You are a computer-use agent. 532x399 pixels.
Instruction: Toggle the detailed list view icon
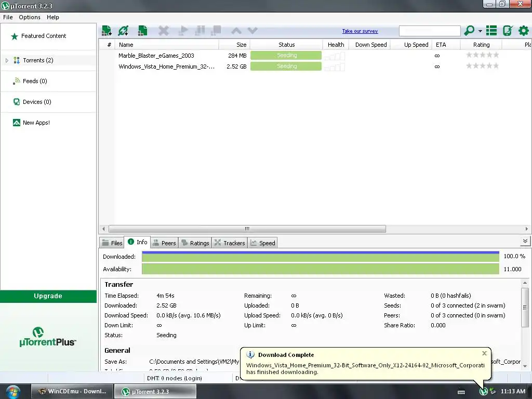tap(491, 31)
